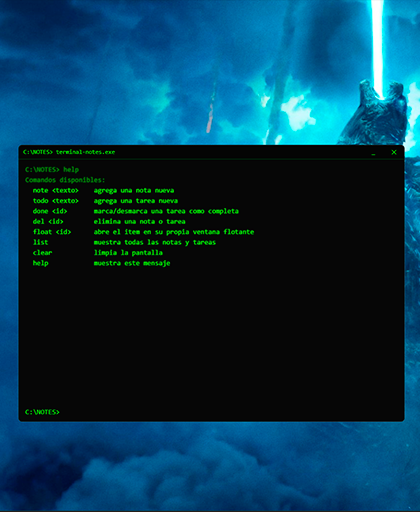Image resolution: width=420 pixels, height=512 pixels.
Task: Select the 'todo <texto>' command line
Action: 56,201
